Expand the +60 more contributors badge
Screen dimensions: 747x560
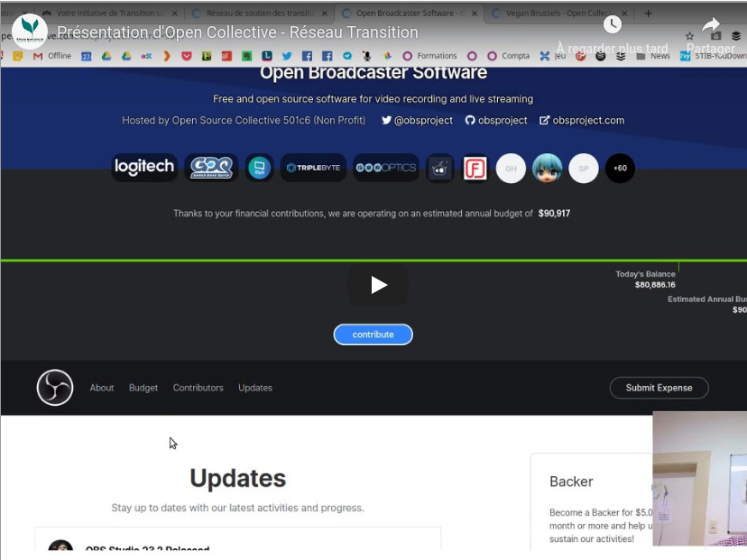pyautogui.click(x=620, y=169)
